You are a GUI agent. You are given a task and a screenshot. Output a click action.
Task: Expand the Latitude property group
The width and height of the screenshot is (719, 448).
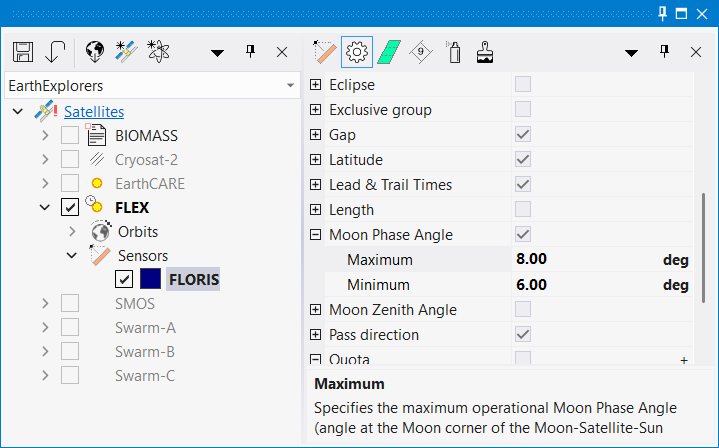pos(316,160)
